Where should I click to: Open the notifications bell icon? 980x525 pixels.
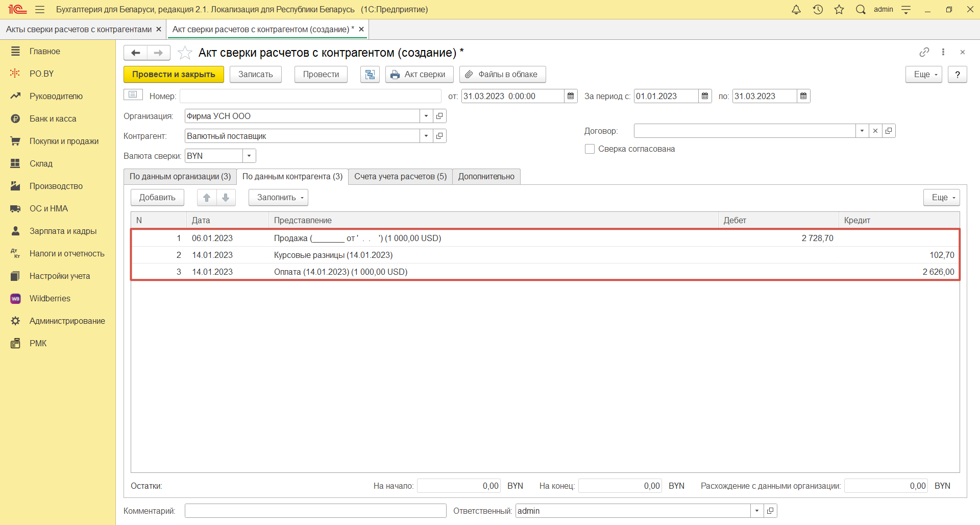coord(796,10)
